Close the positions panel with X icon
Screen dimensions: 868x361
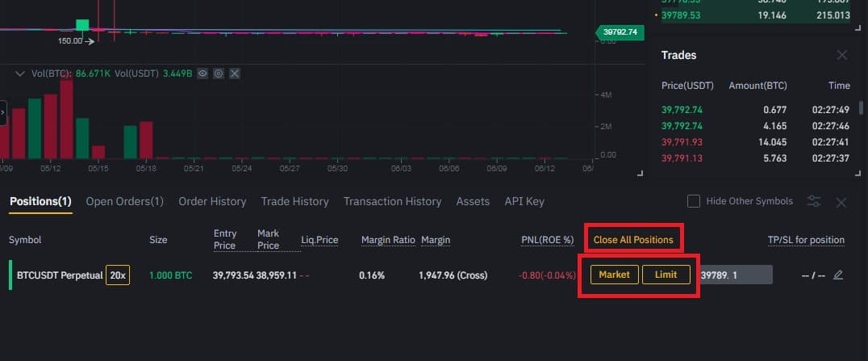(841, 203)
